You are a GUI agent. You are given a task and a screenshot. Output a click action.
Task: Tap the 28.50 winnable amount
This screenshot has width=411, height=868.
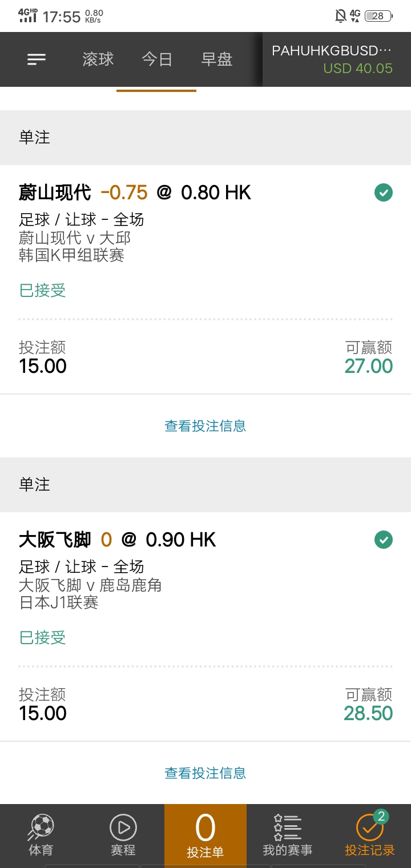click(368, 713)
